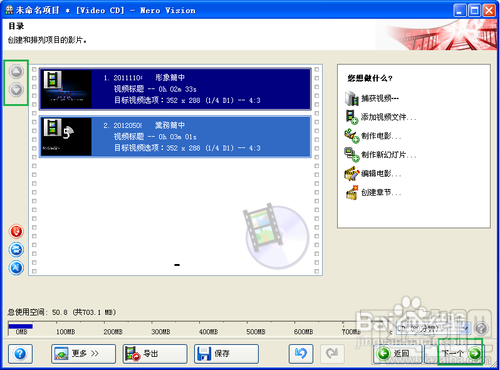500x370 pixels.
Task: Click the 400MB scale label
Action: [x=208, y=332]
